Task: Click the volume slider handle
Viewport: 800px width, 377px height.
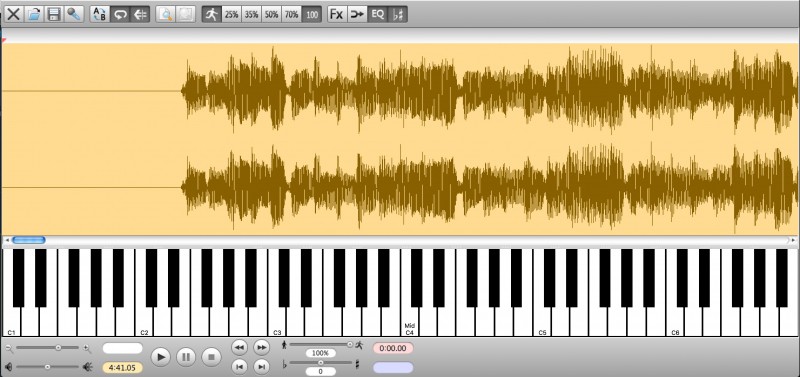Action: click(x=47, y=366)
